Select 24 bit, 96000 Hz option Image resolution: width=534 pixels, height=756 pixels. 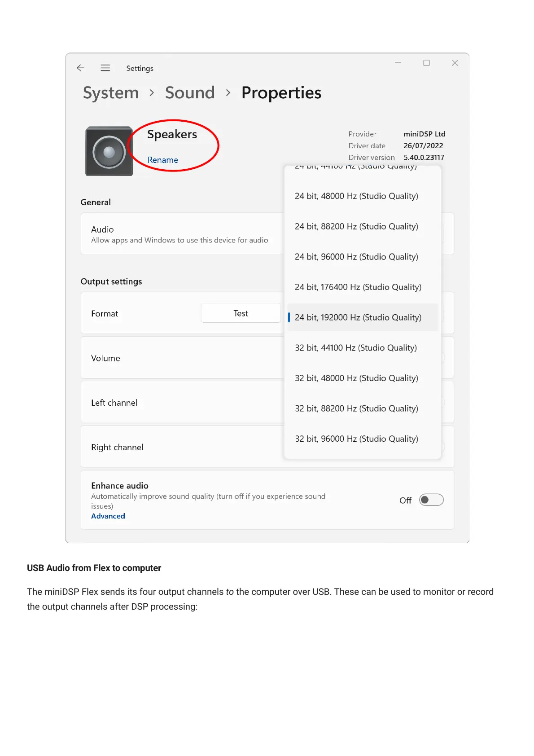[x=356, y=257]
